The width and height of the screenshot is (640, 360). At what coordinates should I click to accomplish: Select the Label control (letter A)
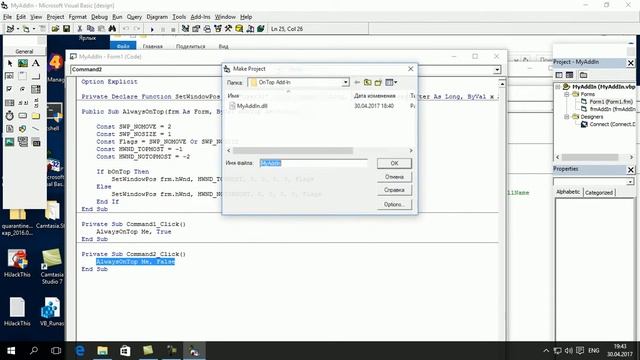click(x=36, y=63)
